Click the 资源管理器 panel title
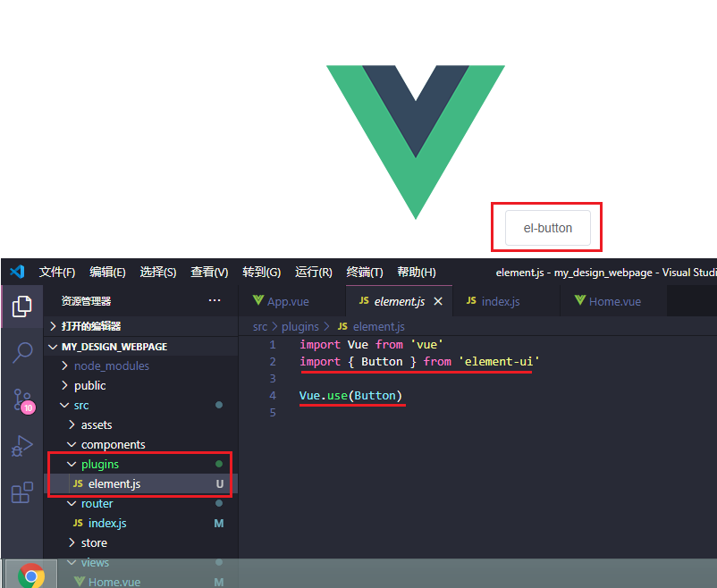Viewport: 717px width, 588px height. (x=87, y=301)
